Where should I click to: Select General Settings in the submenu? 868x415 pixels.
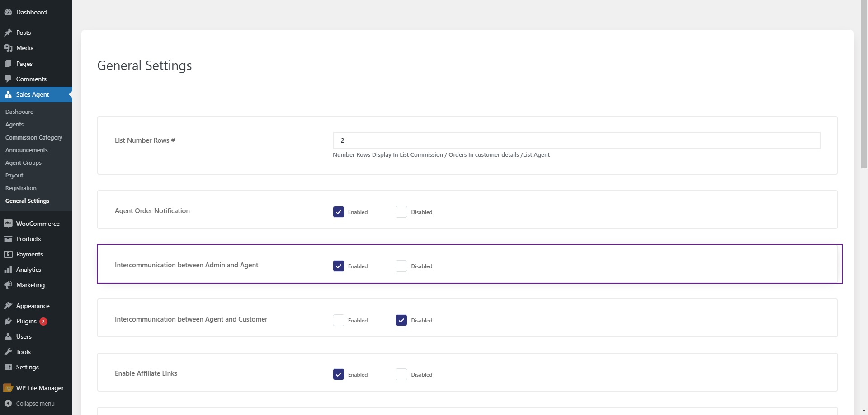28,201
